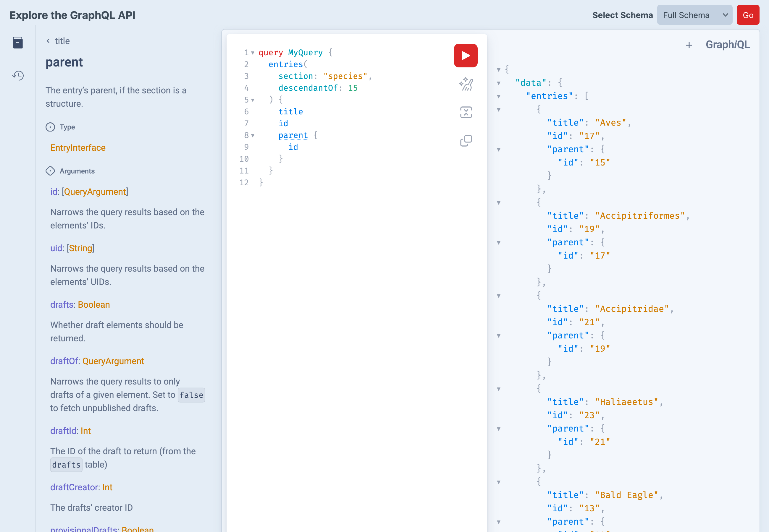Collapse the Aves entry object in results

[x=499, y=110]
